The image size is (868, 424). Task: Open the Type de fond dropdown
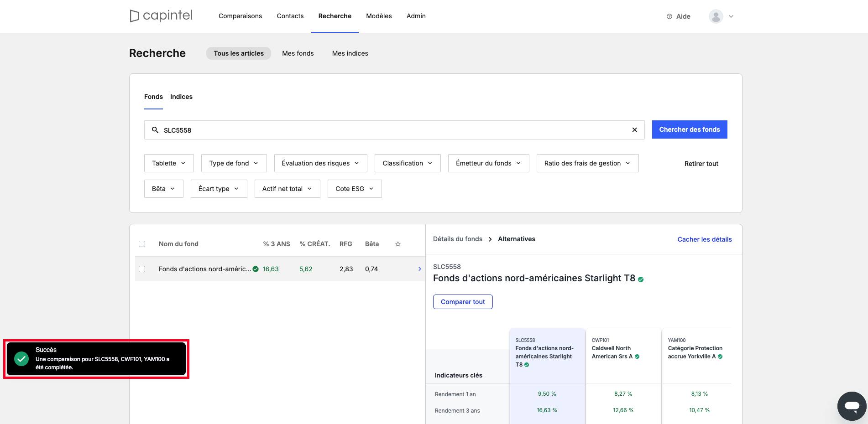234,163
